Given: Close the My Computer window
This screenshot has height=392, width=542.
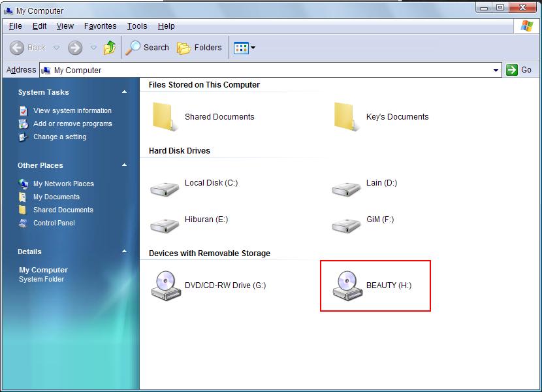Looking at the screenshot, I should [523, 7].
